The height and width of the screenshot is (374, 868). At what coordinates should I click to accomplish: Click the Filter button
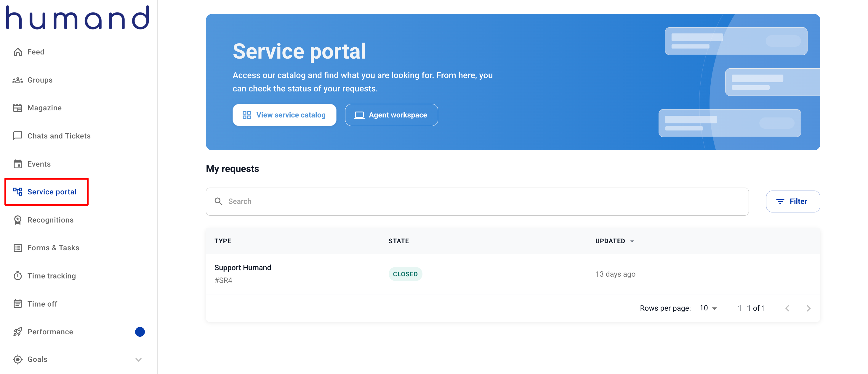[792, 201]
